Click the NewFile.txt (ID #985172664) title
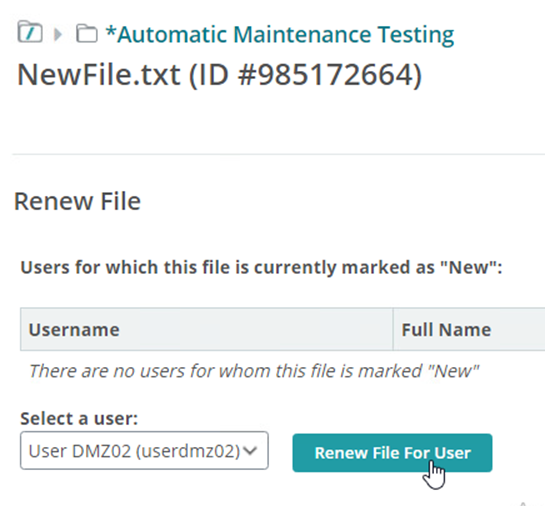Viewport: 545px width, 506px height. (x=219, y=75)
